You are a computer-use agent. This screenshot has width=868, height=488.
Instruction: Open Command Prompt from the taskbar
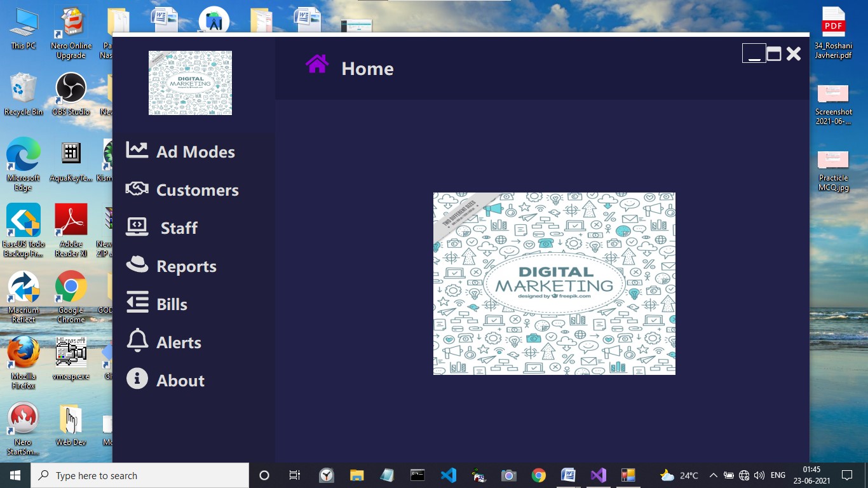pyautogui.click(x=417, y=475)
